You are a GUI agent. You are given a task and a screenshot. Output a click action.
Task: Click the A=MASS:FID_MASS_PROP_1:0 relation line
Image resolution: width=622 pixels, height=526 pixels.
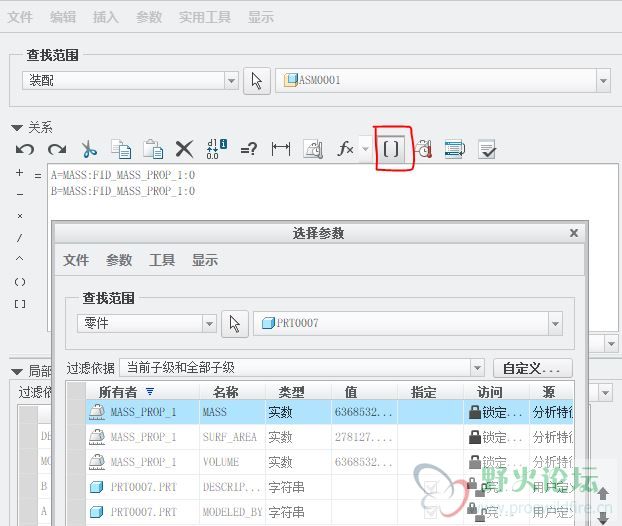[123, 175]
